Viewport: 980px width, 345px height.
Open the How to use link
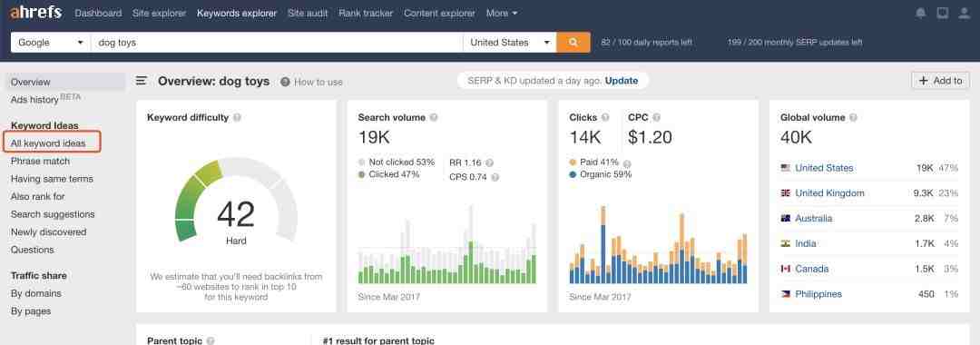coord(318,82)
